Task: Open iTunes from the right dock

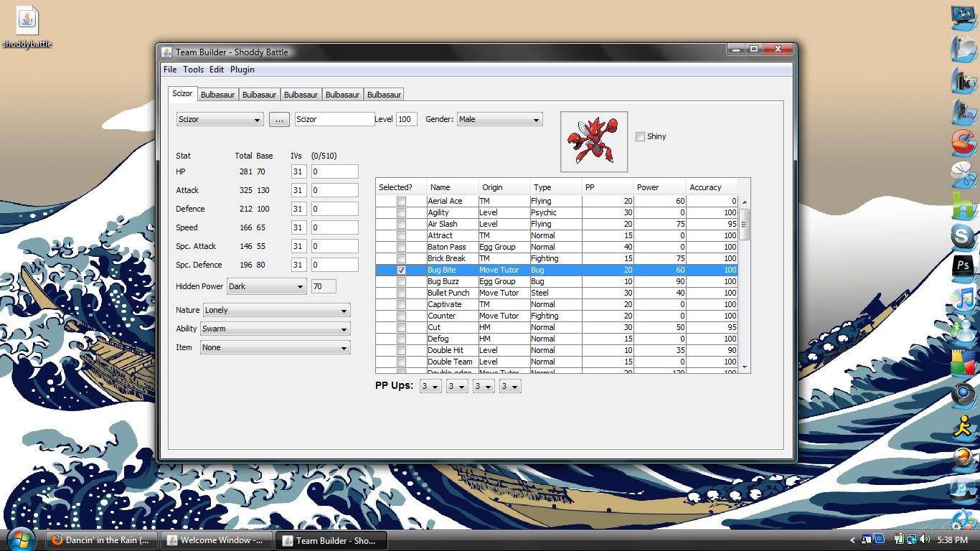Action: [x=963, y=297]
